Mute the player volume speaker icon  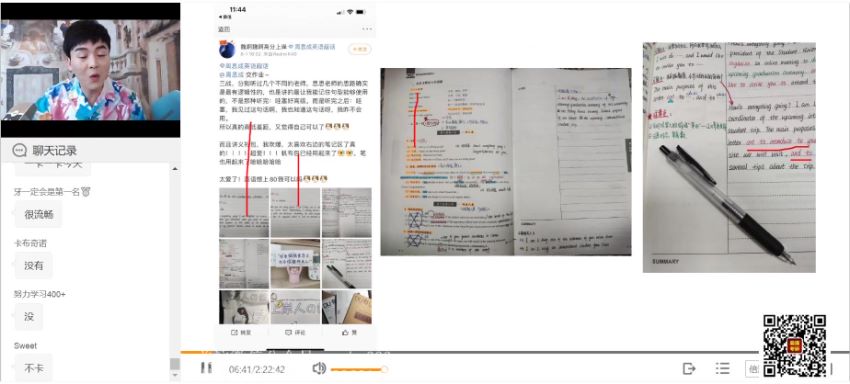[319, 369]
